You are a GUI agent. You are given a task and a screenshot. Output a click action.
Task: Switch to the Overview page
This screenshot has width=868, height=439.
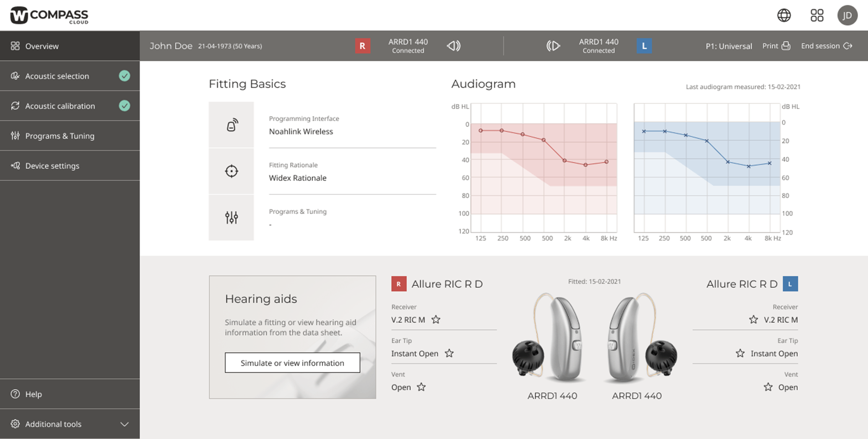click(x=42, y=46)
